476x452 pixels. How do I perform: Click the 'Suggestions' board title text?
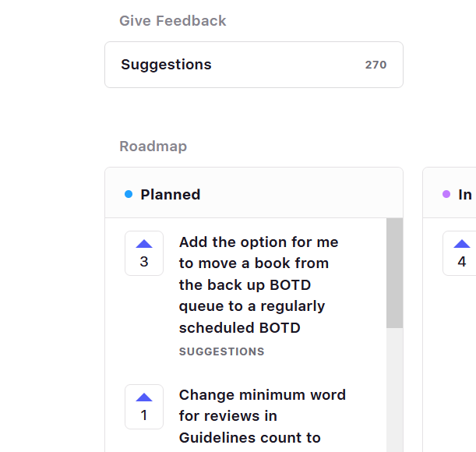[x=166, y=65]
